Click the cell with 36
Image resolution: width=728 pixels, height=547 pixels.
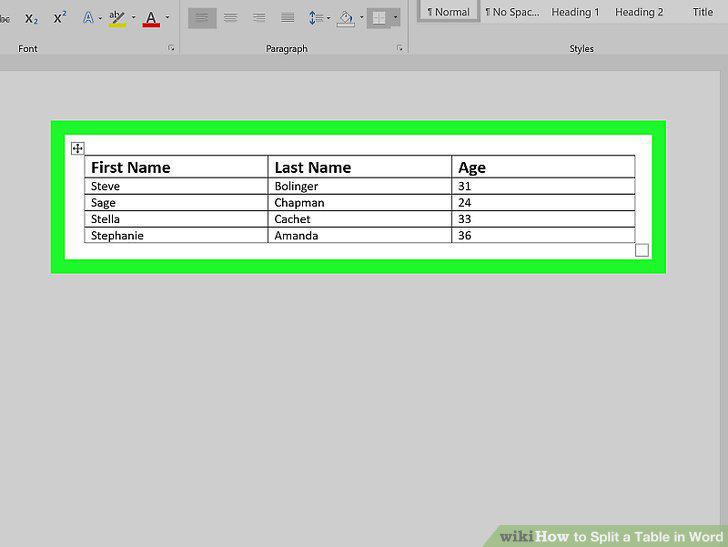click(543, 235)
